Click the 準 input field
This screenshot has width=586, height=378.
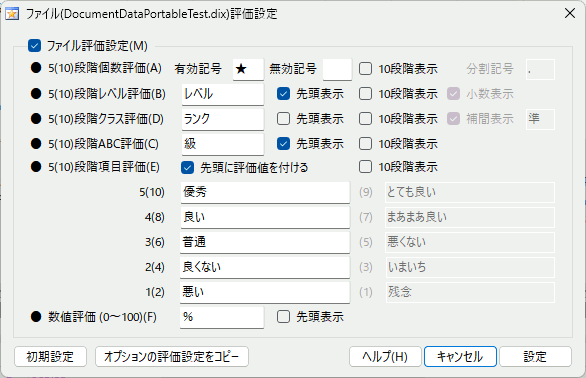tap(540, 119)
